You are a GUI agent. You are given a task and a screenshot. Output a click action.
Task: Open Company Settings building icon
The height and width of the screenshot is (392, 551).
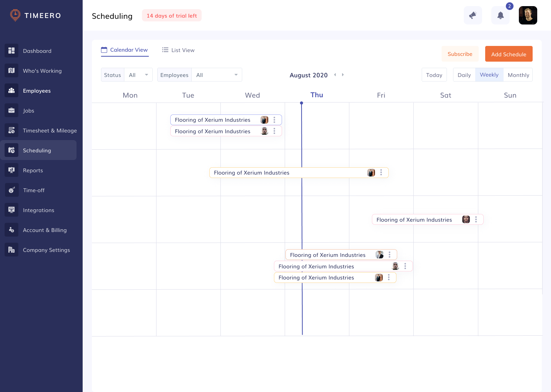coord(11,250)
